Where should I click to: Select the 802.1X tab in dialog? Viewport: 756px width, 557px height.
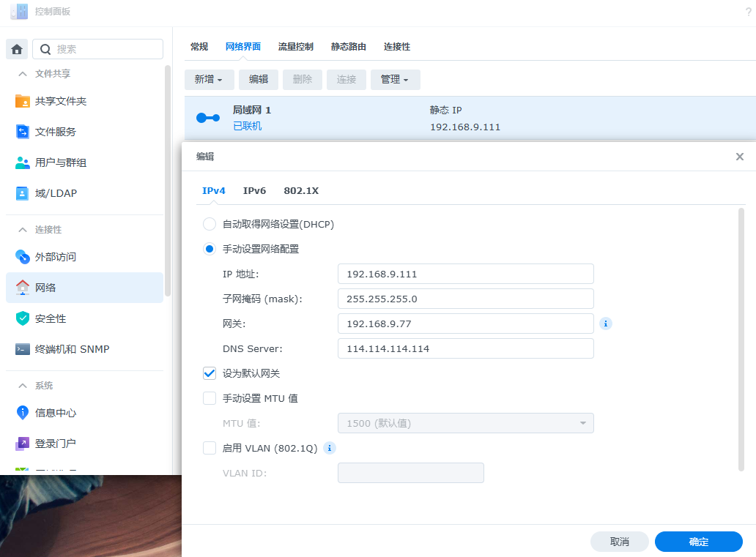pos(301,191)
